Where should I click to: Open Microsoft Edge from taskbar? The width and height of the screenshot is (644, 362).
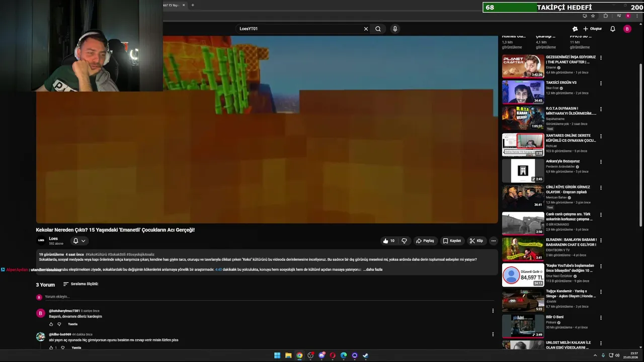(344, 355)
